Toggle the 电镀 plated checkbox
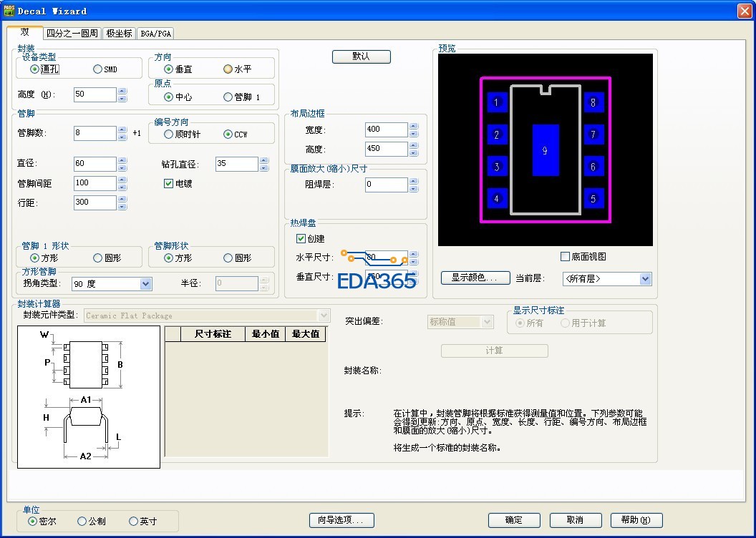 pos(169,184)
